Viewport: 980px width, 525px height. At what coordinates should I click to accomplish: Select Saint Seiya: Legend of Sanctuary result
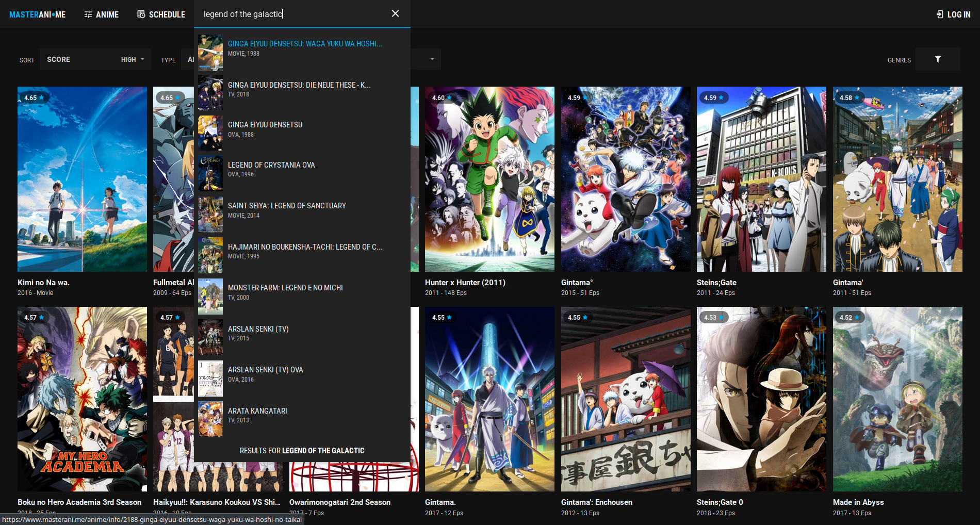click(302, 214)
